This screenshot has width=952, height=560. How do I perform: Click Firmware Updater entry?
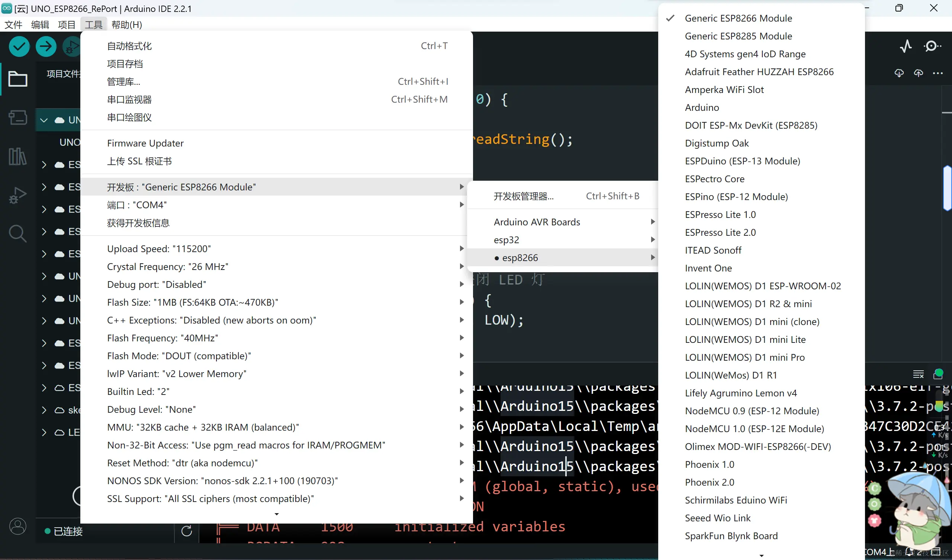pyautogui.click(x=277, y=143)
